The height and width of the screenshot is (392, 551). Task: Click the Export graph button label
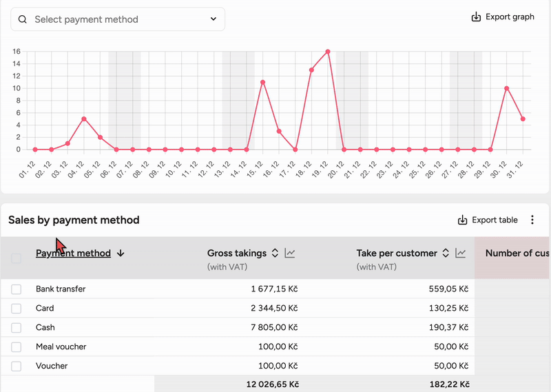(x=510, y=17)
